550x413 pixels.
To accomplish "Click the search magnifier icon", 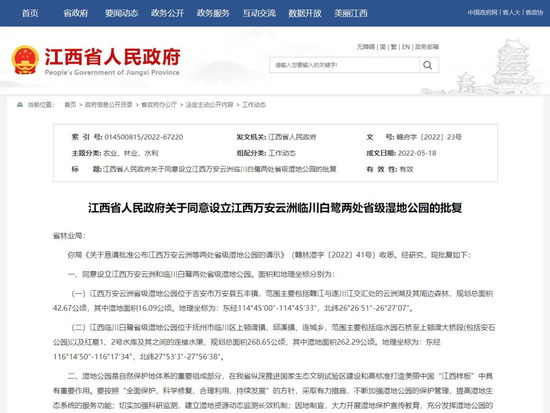I will tap(428, 65).
